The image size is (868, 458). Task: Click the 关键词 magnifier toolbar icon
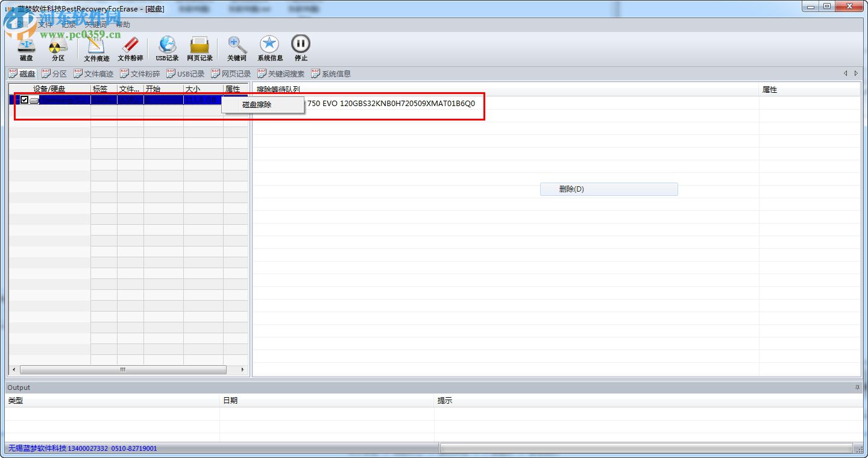pos(237,48)
